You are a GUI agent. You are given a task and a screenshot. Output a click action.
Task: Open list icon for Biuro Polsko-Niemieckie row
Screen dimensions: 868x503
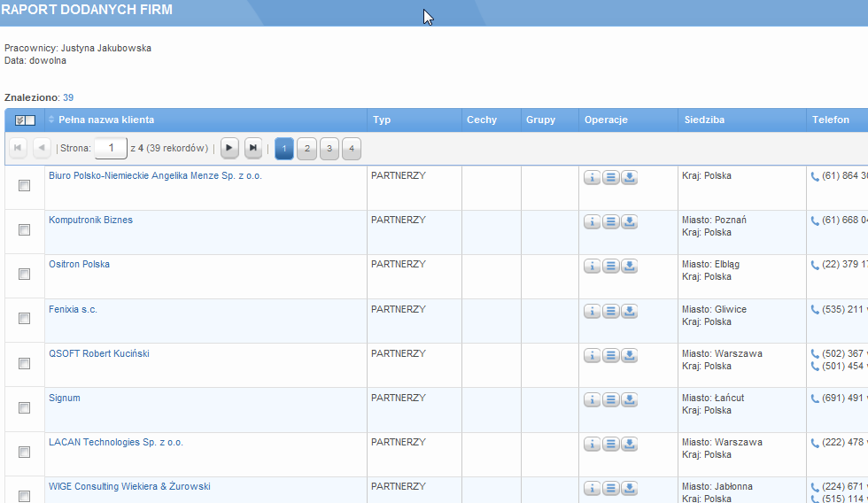(x=610, y=178)
